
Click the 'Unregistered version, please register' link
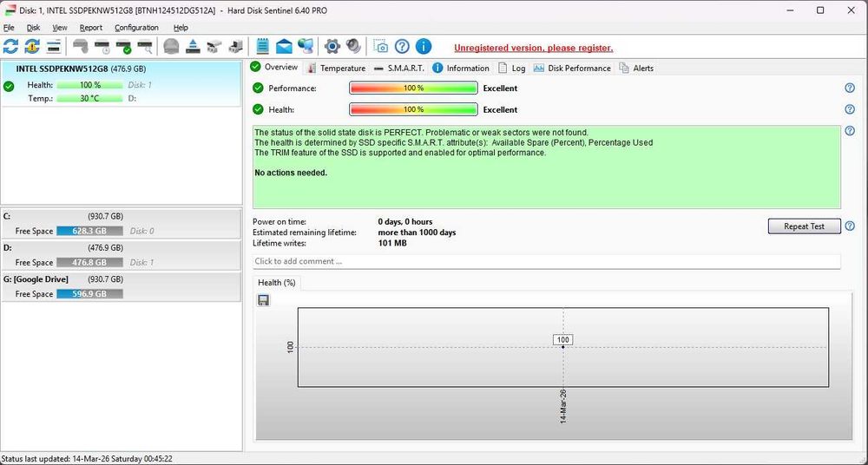[x=534, y=49]
